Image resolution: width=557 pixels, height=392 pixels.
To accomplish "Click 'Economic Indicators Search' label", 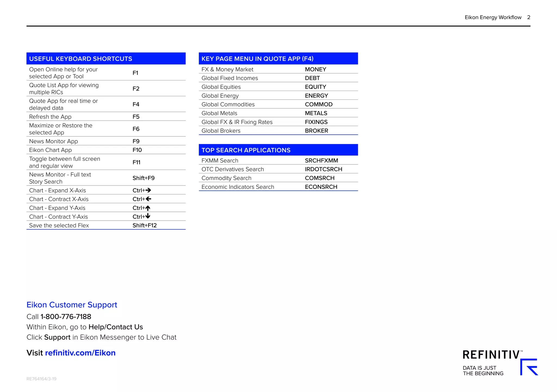I will [238, 187].
